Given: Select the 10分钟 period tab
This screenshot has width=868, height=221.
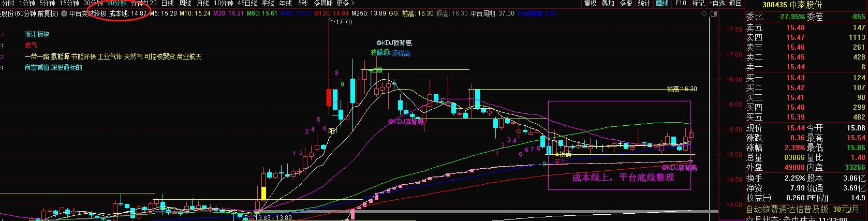Looking at the screenshot, I should click(224, 3).
